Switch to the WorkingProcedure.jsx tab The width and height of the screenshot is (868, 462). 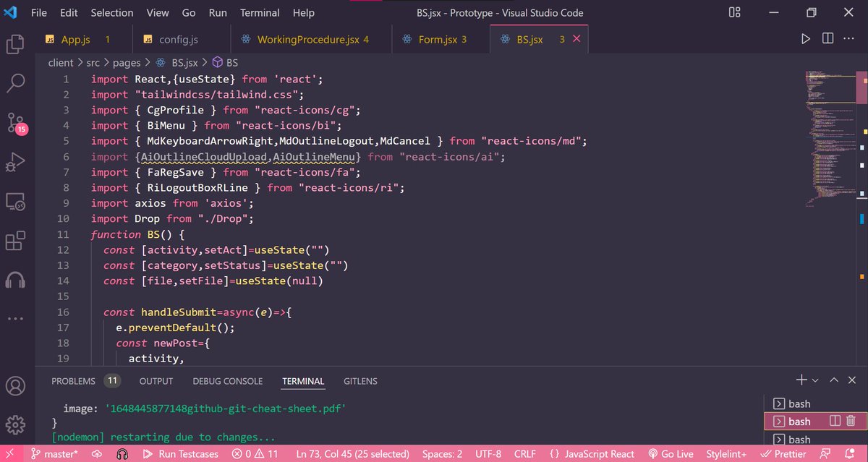[311, 39]
